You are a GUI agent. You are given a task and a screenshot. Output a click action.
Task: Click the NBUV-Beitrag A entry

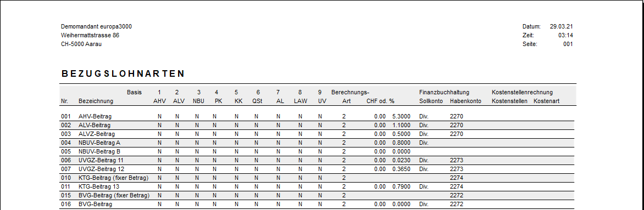[99, 143]
